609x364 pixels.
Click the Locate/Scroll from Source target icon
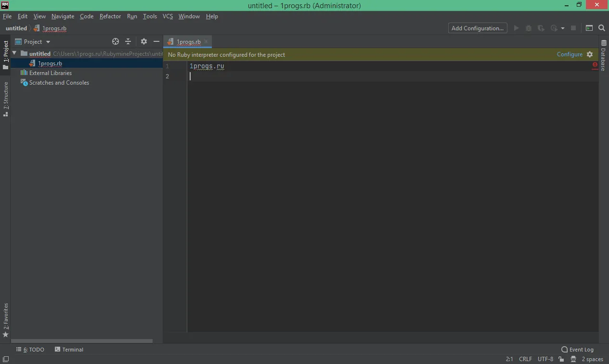click(116, 42)
